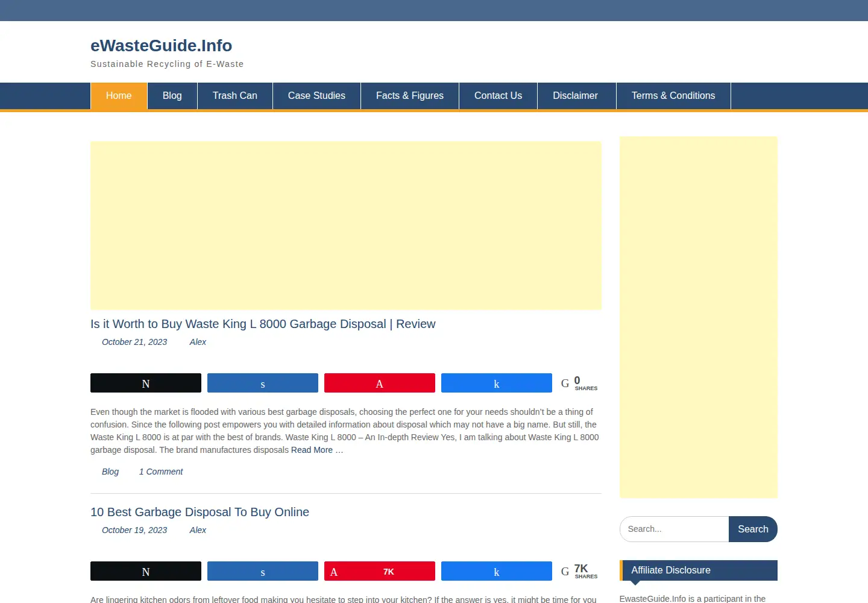Click the October 21, 2023 post date
The width and height of the screenshot is (868, 603).
134,342
